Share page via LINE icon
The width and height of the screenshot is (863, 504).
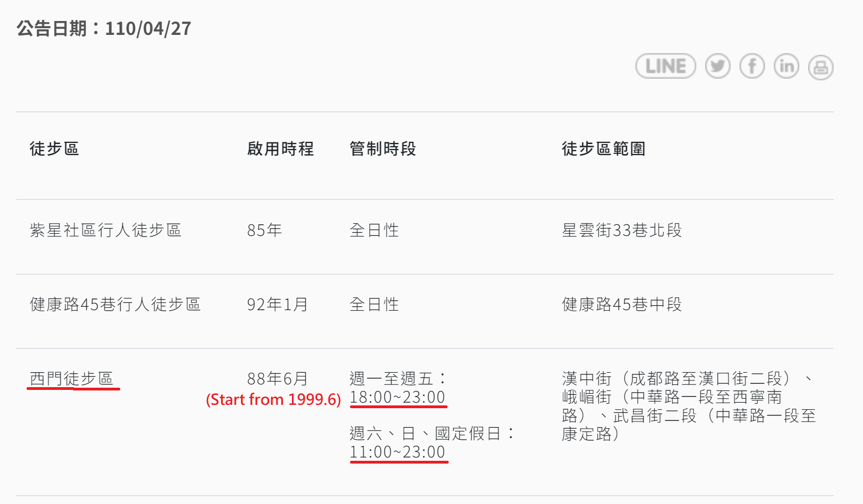point(665,66)
